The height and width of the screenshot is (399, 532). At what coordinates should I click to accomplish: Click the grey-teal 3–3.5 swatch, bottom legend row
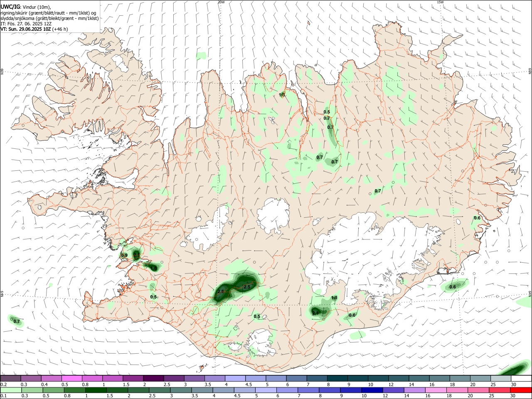click(181, 390)
